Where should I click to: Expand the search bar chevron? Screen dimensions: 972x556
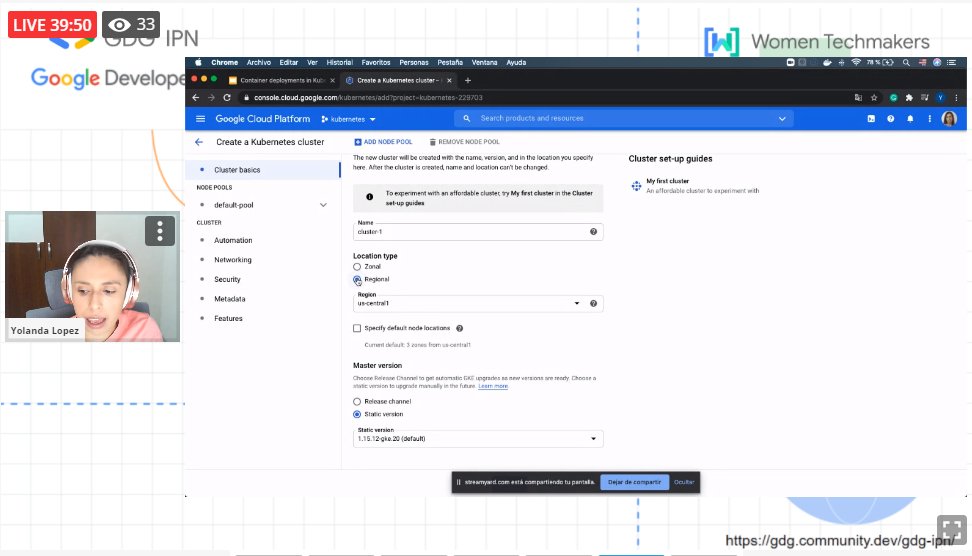pos(782,118)
